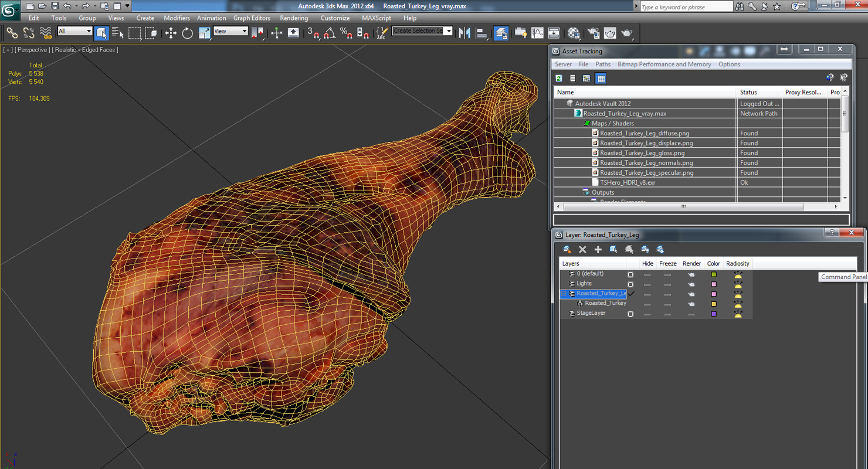Click the Name column header
The height and width of the screenshot is (469, 868).
[645, 92]
